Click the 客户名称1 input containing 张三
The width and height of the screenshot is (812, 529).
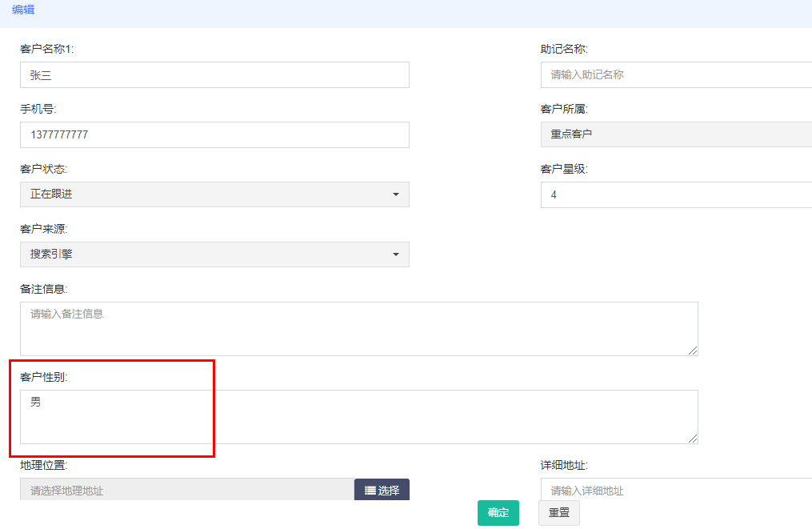tap(214, 75)
